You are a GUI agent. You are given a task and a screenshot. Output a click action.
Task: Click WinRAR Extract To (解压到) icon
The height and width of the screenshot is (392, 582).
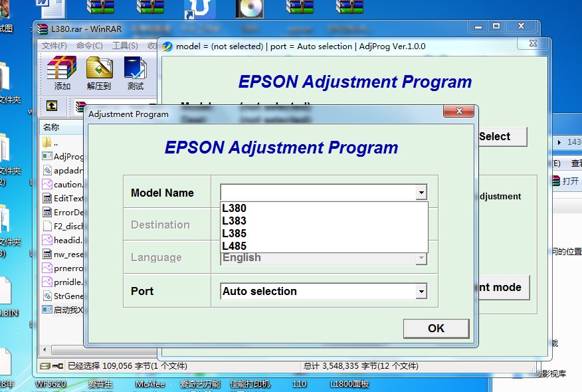click(x=99, y=73)
